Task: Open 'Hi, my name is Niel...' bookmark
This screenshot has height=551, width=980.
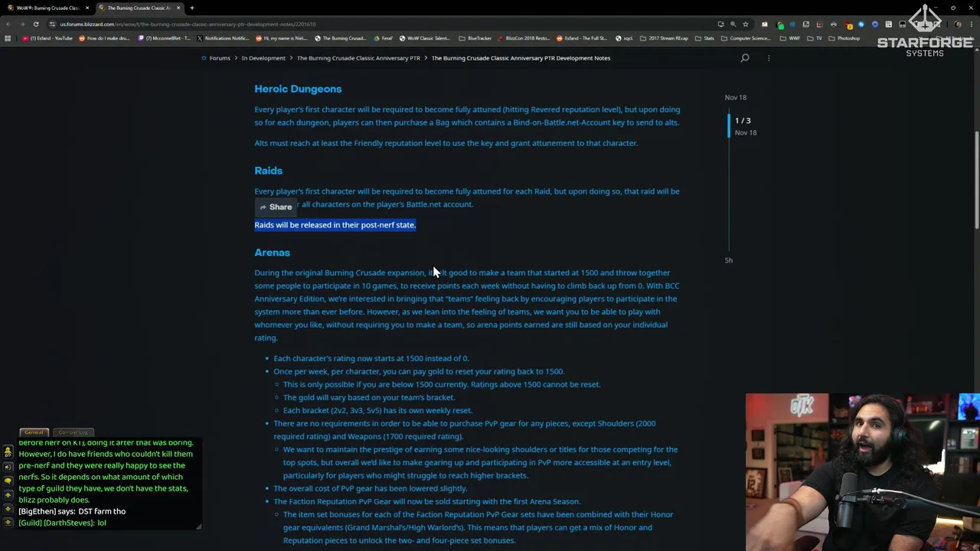Action: [282, 38]
